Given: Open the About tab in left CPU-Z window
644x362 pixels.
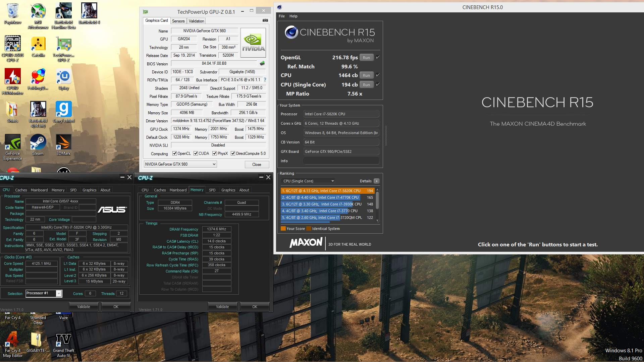Looking at the screenshot, I should click(105, 190).
